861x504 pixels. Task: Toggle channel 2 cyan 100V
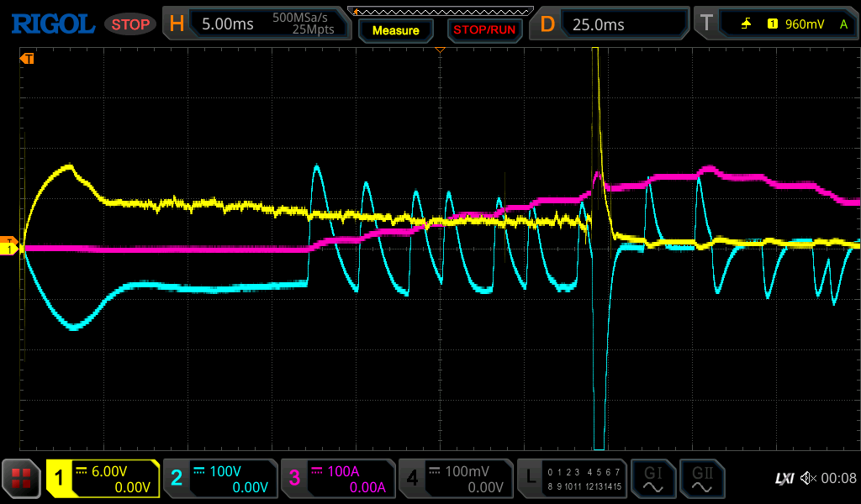(x=220, y=479)
